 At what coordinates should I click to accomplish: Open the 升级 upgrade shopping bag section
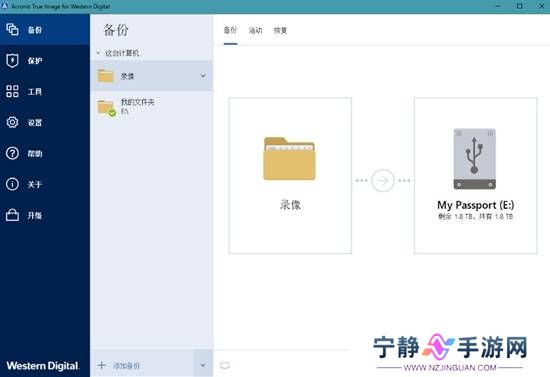(45, 215)
